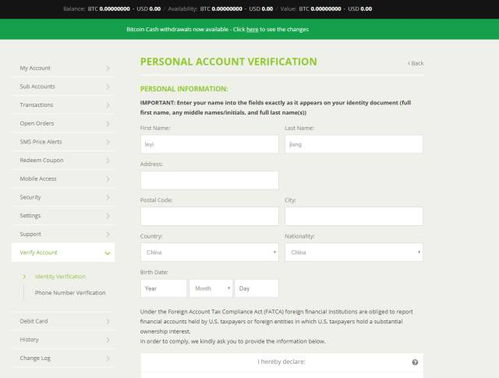Open the Nationality dropdown
This screenshot has width=499, height=378.
[354, 252]
